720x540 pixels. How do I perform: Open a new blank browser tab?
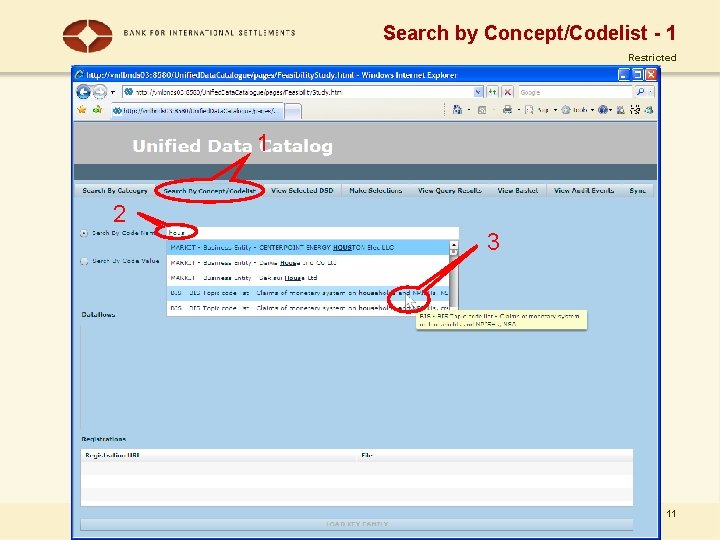coord(293,111)
